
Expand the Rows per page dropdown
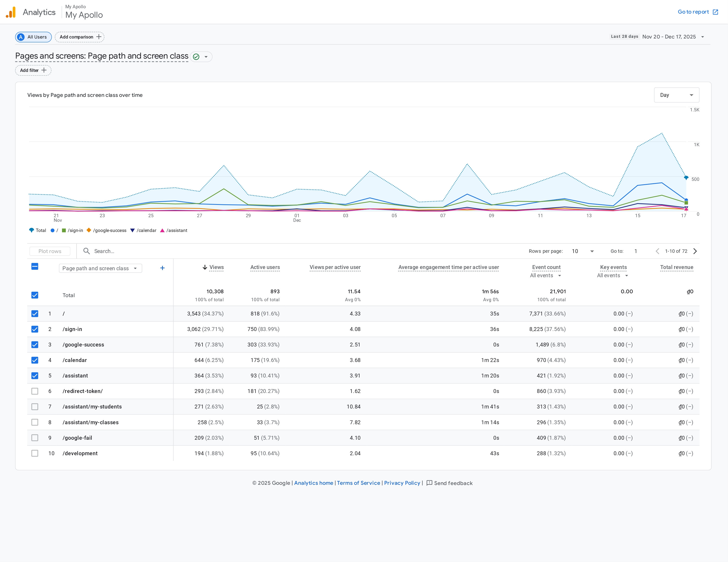click(583, 251)
